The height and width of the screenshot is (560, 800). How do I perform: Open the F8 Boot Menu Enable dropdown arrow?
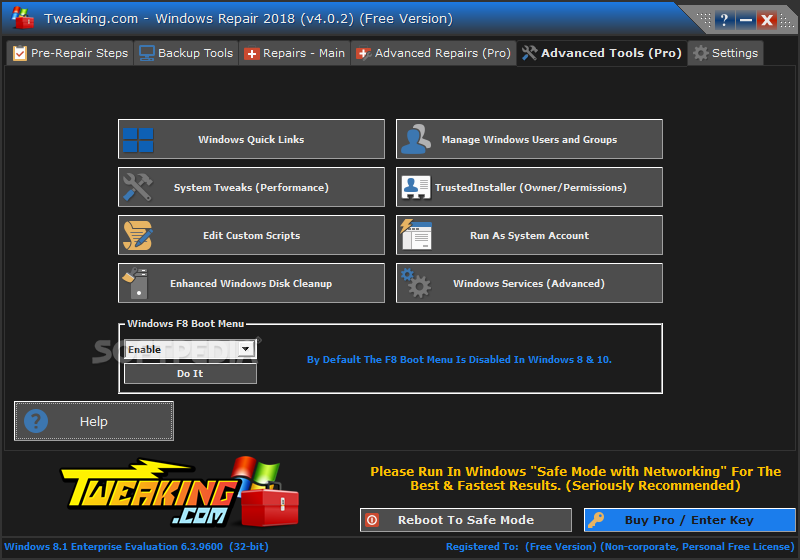point(246,349)
